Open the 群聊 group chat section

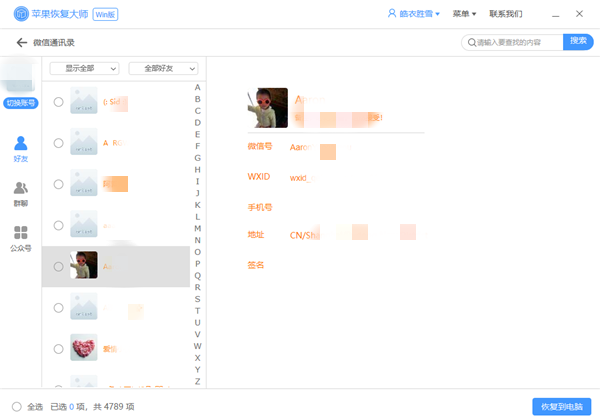click(21, 194)
